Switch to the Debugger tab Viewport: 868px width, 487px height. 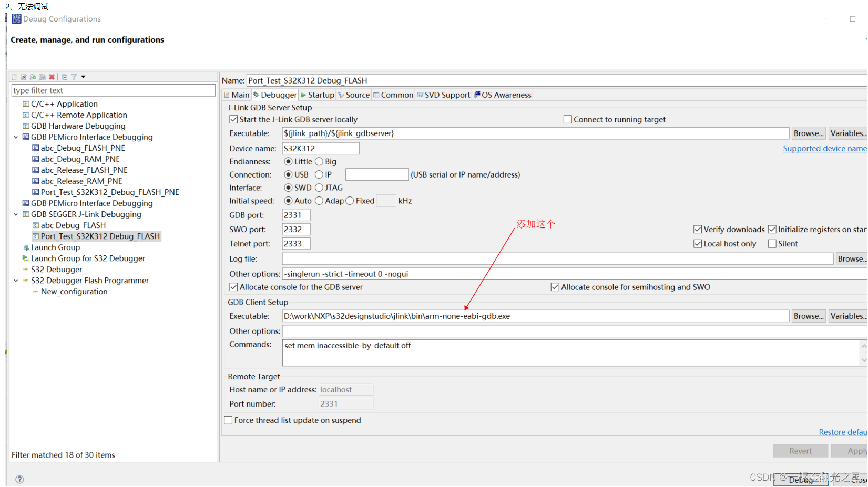click(275, 95)
